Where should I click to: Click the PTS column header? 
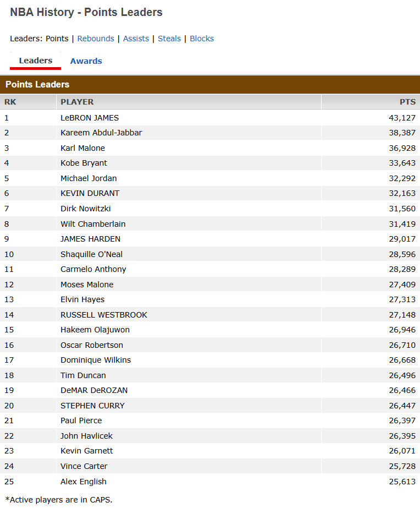point(407,102)
